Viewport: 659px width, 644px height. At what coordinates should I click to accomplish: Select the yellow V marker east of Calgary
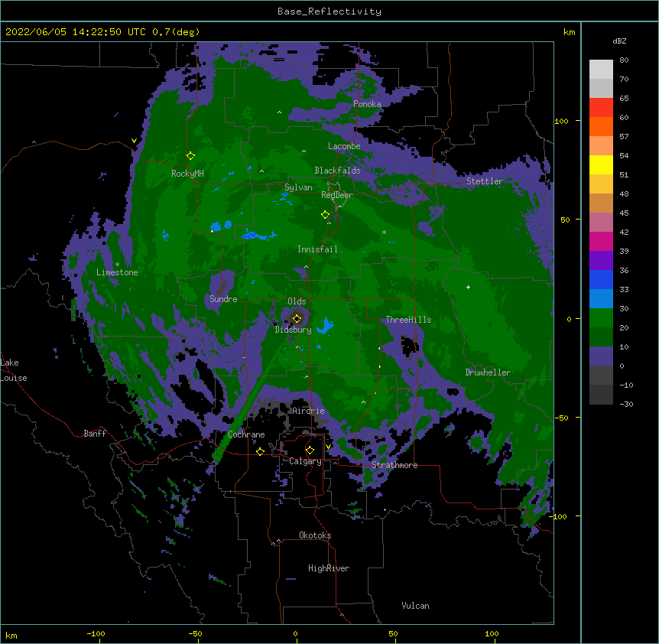(x=328, y=447)
